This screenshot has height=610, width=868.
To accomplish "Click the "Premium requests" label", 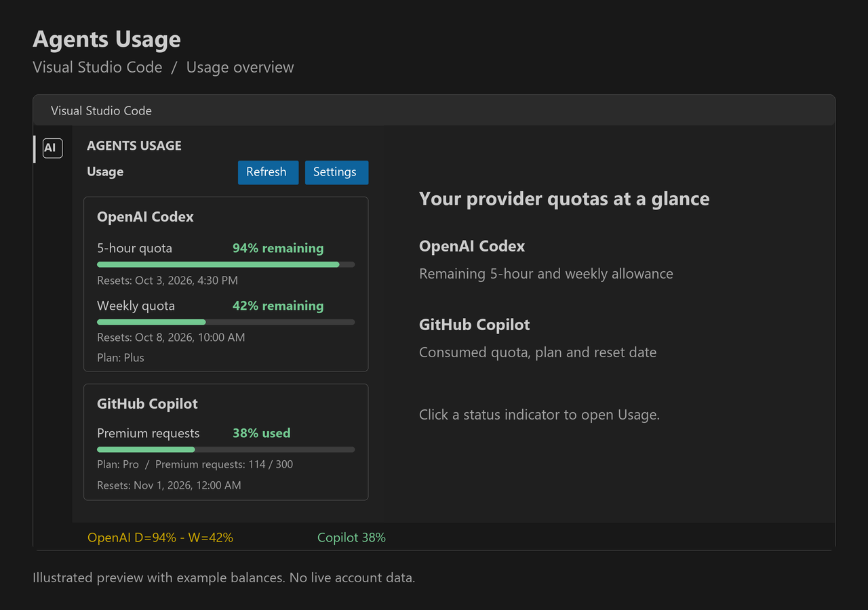I will pyautogui.click(x=149, y=433).
